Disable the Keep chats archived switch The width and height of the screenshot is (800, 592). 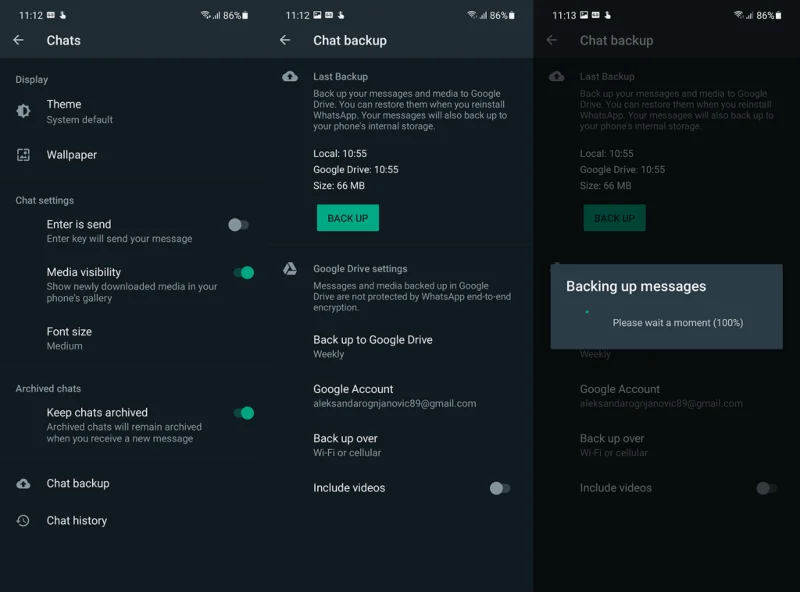[x=244, y=413]
